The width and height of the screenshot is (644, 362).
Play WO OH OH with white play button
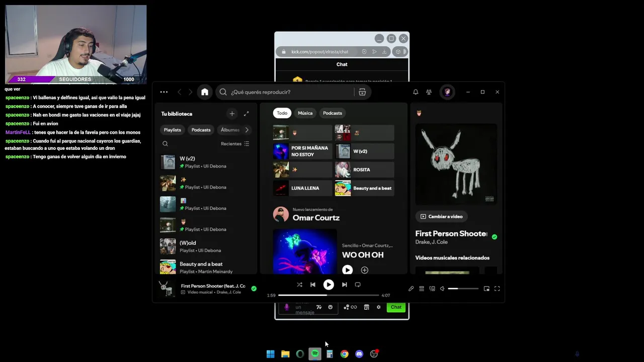click(347, 270)
